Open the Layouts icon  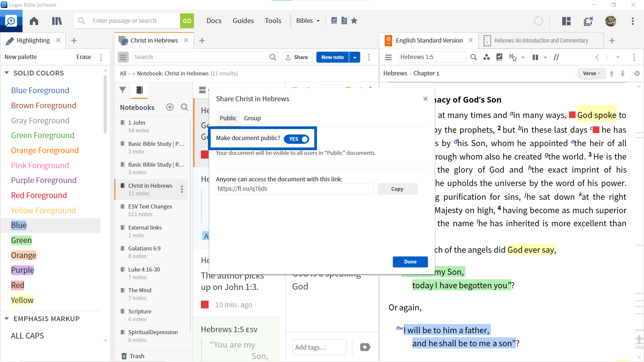click(x=566, y=21)
